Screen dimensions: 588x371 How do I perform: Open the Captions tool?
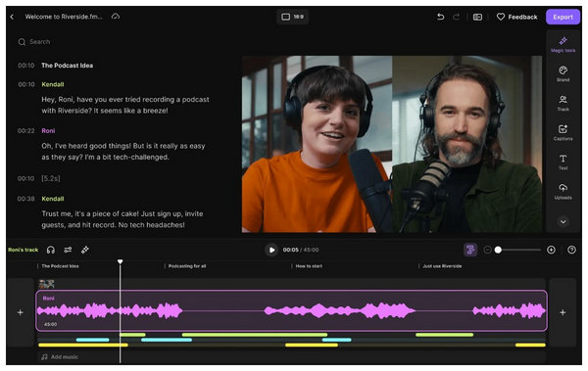[x=563, y=133]
